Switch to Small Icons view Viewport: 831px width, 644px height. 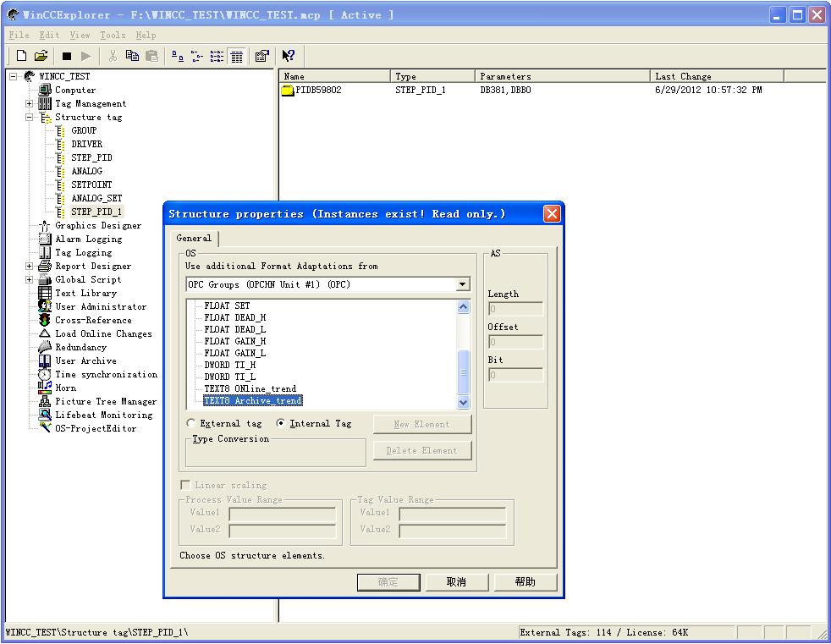[x=197, y=56]
